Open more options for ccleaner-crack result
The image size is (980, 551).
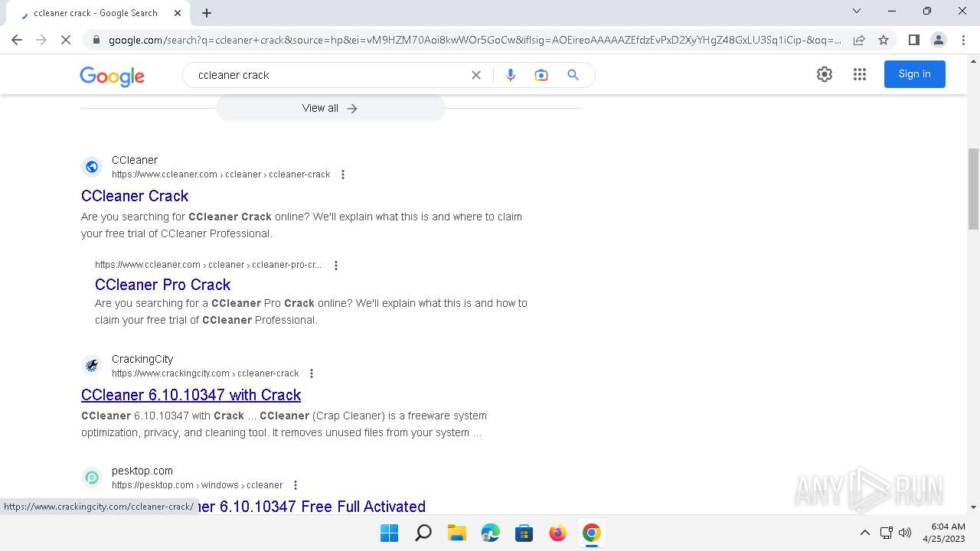(x=343, y=174)
